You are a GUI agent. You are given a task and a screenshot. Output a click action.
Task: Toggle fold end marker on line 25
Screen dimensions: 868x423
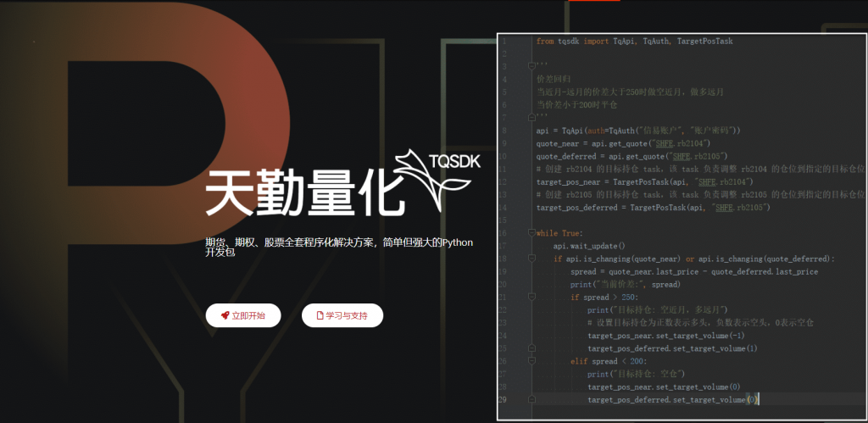(532, 348)
